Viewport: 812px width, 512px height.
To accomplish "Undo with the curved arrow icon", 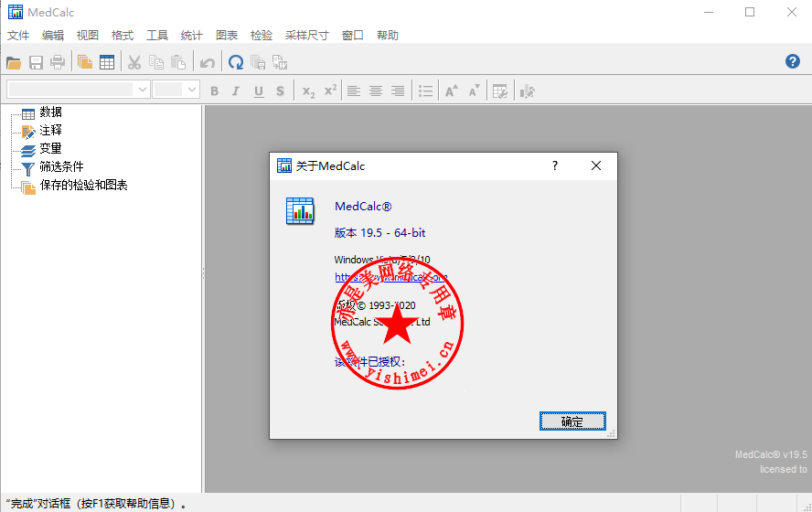I will tap(208, 63).
